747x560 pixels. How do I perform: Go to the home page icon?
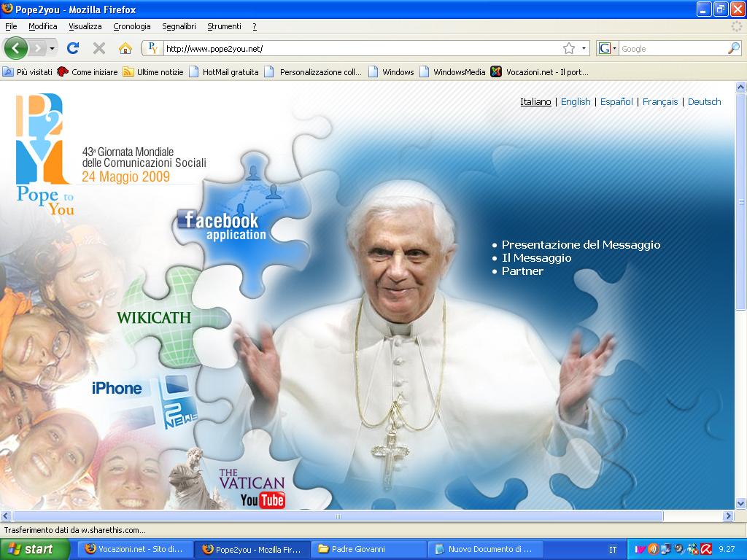coord(125,48)
